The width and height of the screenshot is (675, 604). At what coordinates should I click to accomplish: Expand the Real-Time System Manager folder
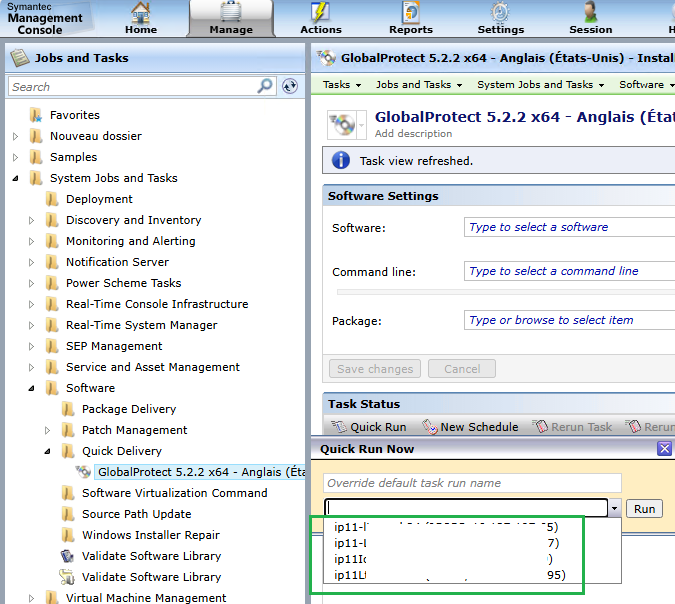coord(31,325)
